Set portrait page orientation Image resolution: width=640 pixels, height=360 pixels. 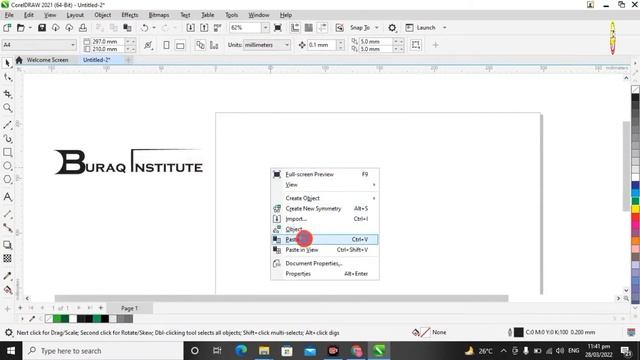pos(166,45)
